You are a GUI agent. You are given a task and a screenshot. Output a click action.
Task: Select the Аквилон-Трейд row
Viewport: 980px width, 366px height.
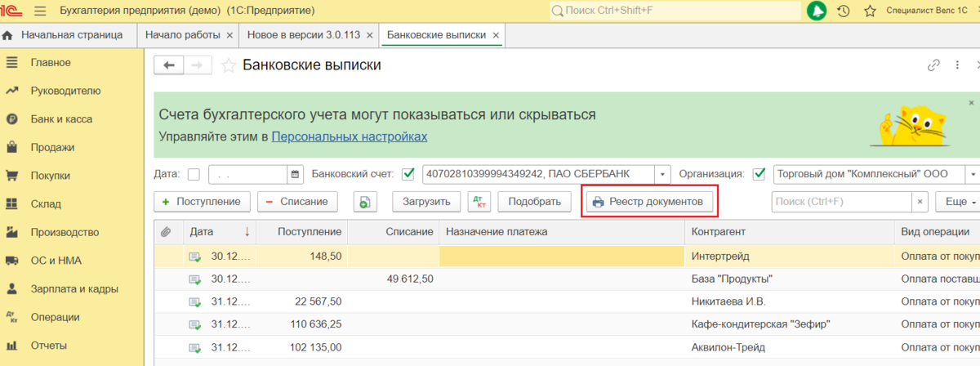tap(567, 347)
